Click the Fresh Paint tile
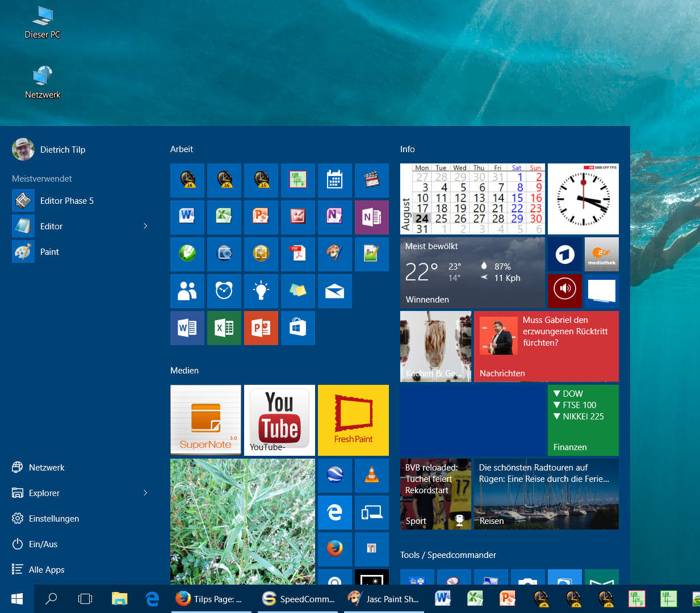The image size is (700, 613). tap(353, 420)
